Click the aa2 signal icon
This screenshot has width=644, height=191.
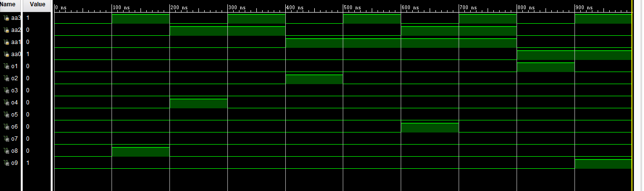pyautogui.click(x=6, y=30)
